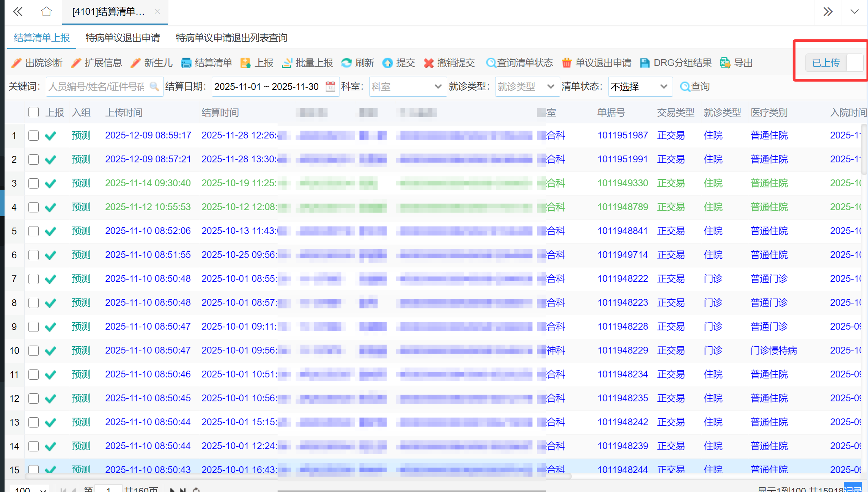This screenshot has height=492, width=868.
Task: Open 结算清单 toolbar icon
Action: tap(186, 63)
